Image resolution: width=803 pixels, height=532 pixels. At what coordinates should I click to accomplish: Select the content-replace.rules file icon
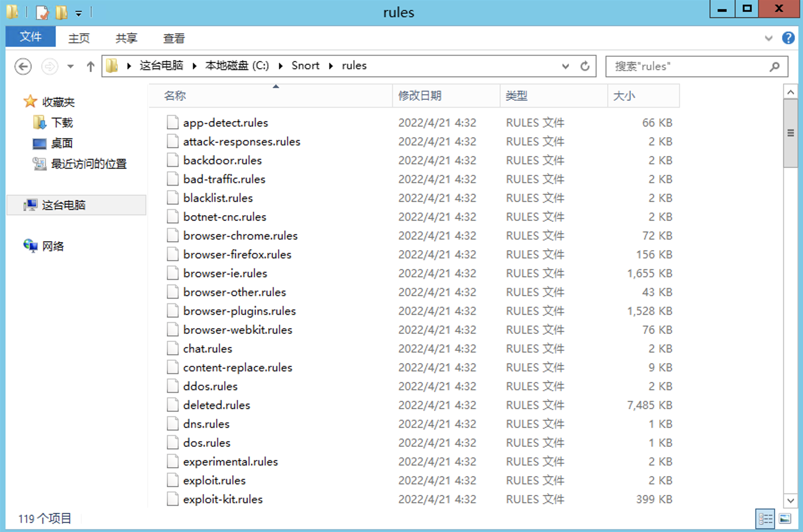173,367
